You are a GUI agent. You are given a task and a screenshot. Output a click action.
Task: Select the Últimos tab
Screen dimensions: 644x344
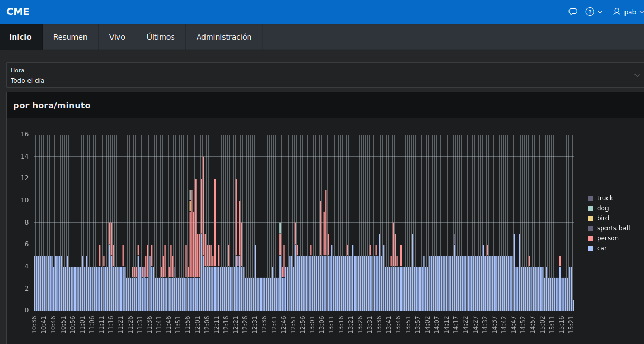coord(161,37)
